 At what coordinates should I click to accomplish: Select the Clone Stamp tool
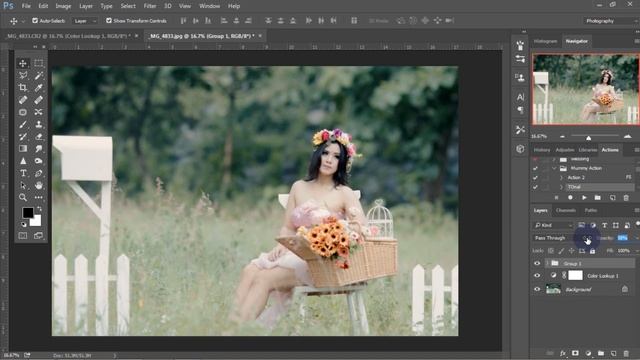coord(38,124)
